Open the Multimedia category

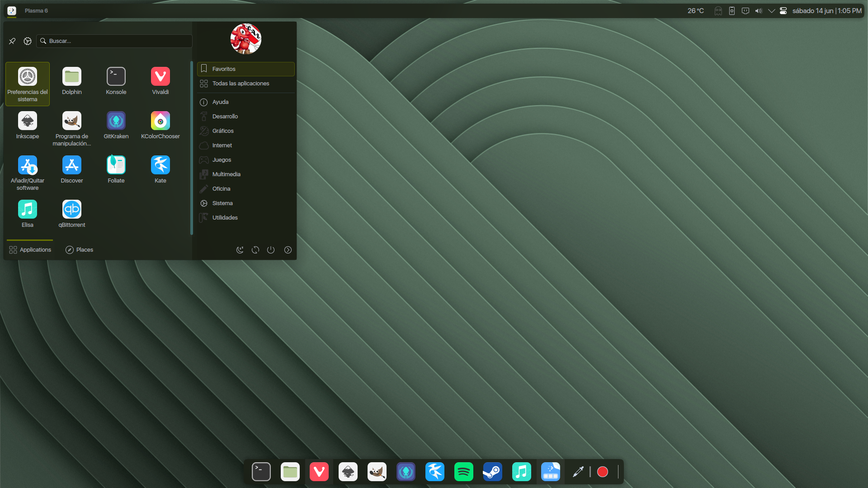click(246, 174)
